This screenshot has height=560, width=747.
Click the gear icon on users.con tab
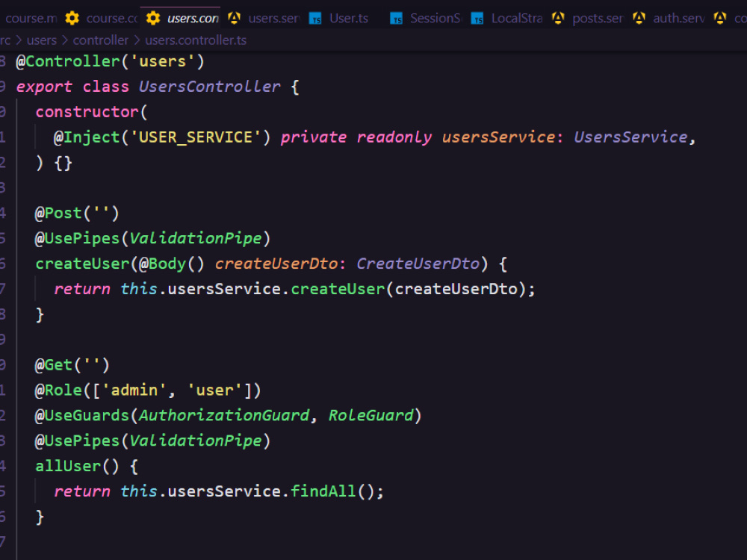coord(153,19)
